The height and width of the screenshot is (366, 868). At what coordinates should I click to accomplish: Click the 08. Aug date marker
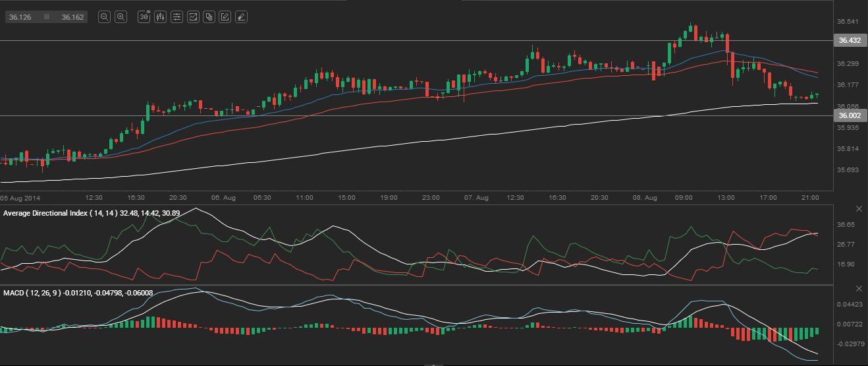[x=650, y=197]
